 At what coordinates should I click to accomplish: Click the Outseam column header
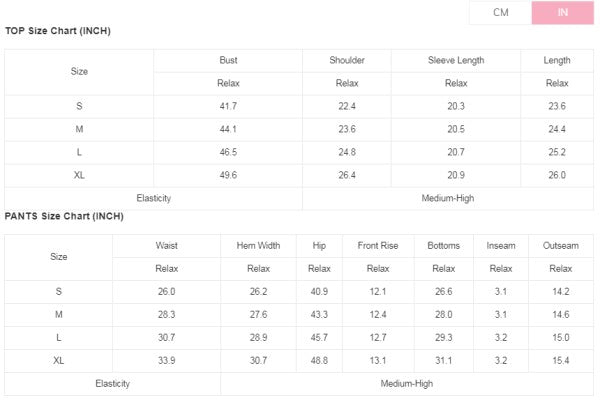click(561, 245)
